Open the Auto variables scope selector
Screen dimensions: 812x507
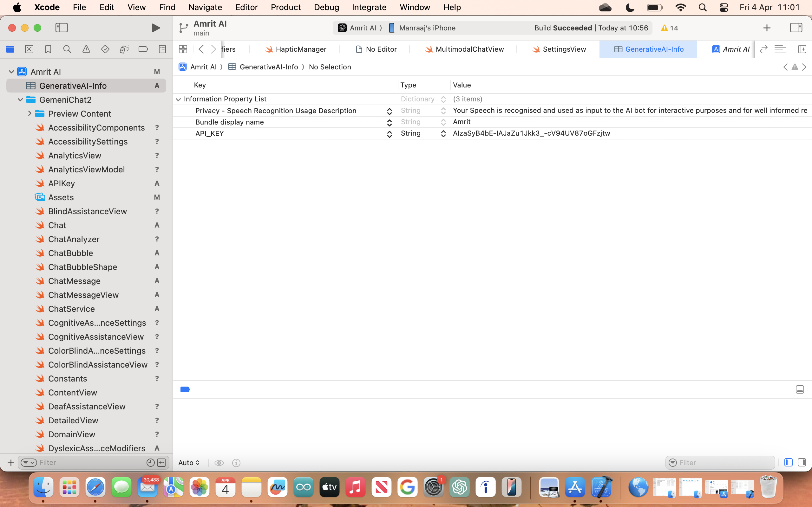[x=189, y=463]
